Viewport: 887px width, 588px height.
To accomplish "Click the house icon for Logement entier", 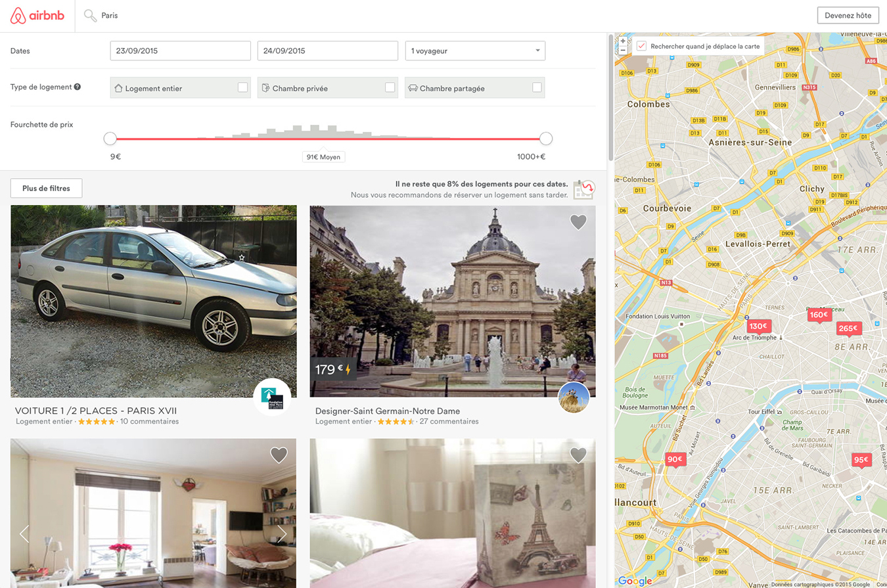I will click(x=119, y=87).
